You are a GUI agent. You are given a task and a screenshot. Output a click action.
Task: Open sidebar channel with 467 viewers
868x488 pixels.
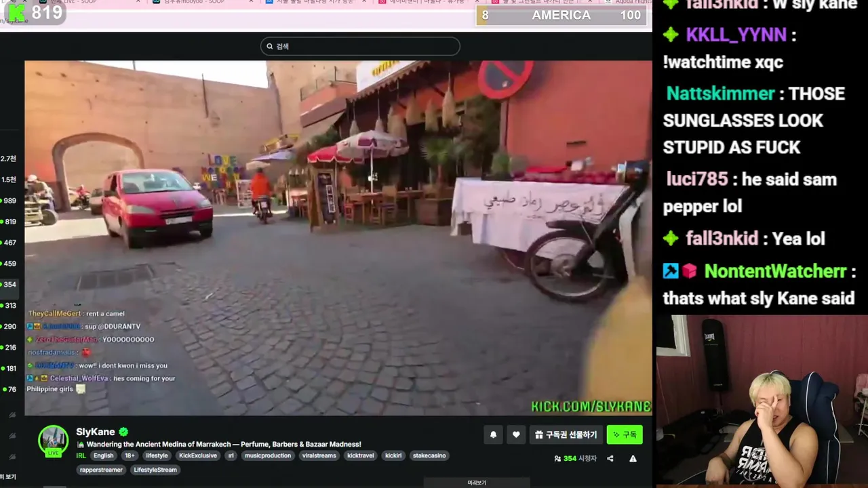coord(8,243)
